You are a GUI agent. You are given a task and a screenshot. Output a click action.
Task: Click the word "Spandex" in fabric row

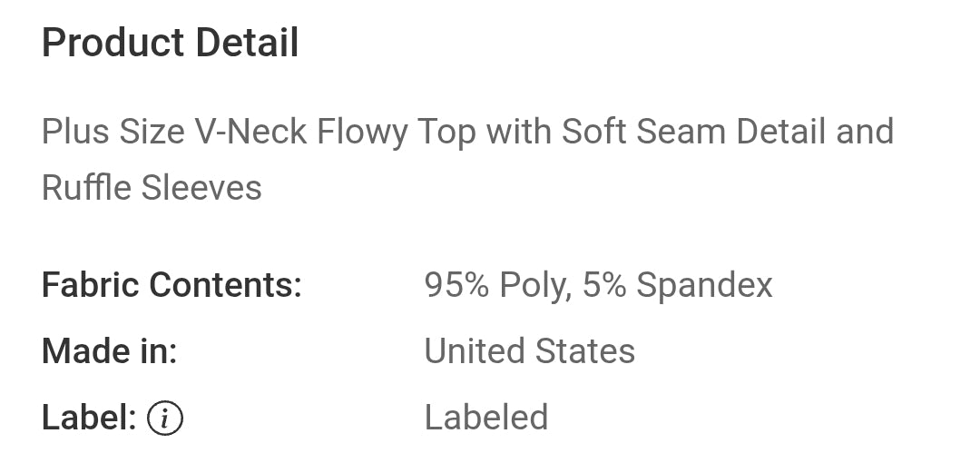pos(704,285)
